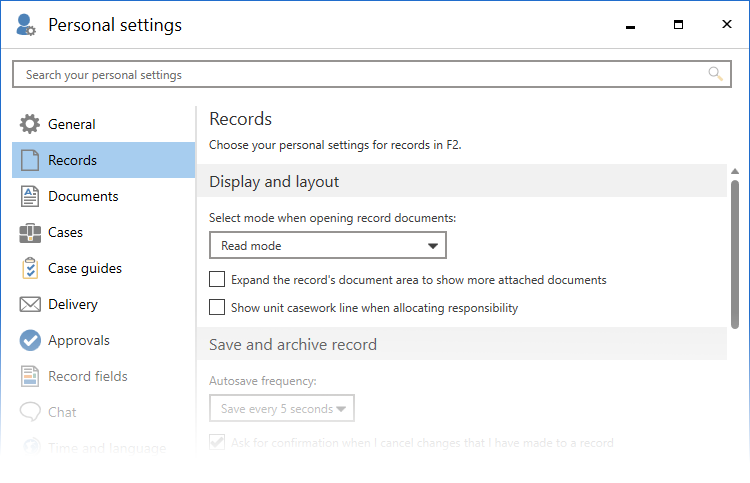Enable expanding the record's document area
Image resolution: width=750 pixels, height=483 pixels.
tap(217, 280)
